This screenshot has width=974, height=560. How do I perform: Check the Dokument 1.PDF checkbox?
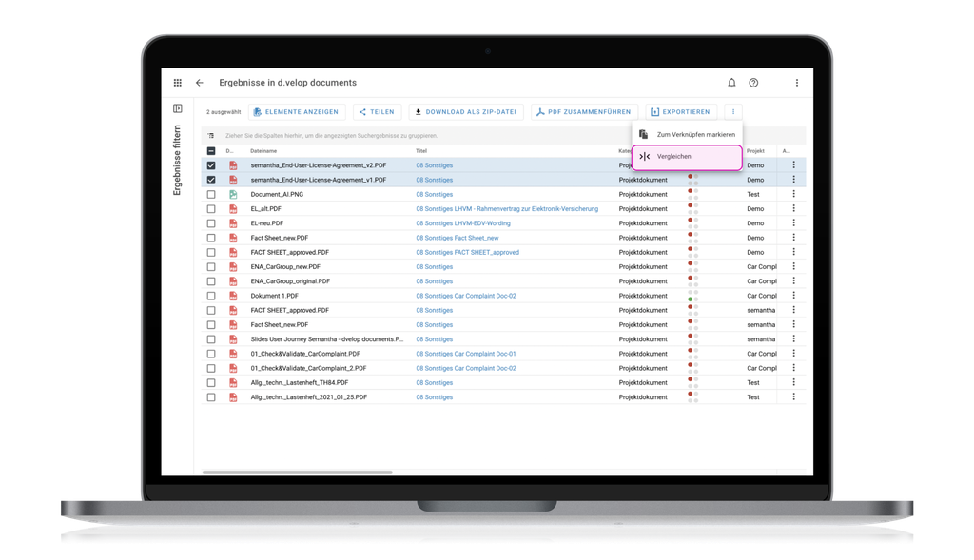(211, 296)
